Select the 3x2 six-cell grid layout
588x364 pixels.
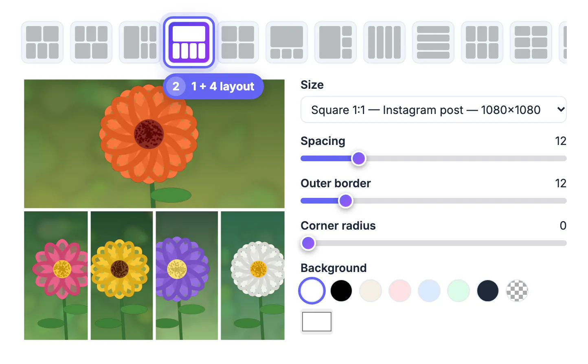(531, 42)
